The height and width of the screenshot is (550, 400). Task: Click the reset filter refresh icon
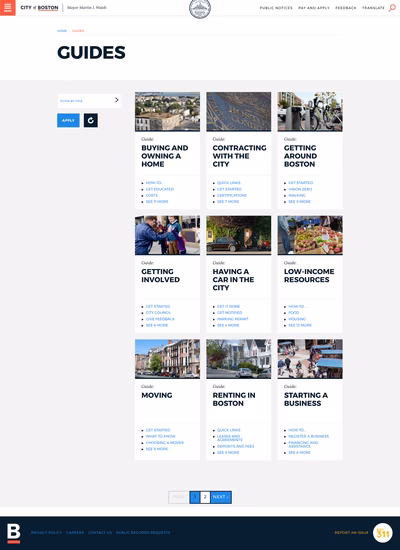[x=91, y=120]
